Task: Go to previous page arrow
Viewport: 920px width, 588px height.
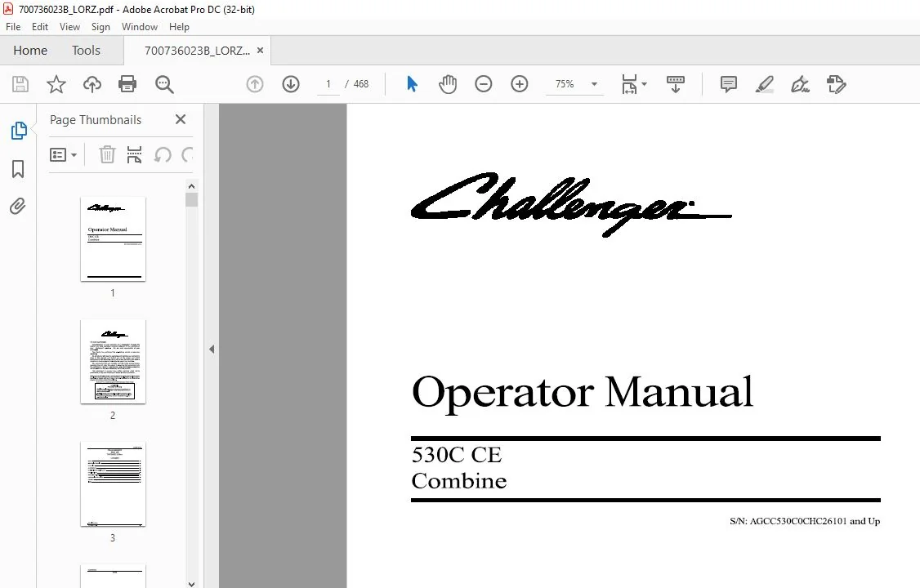Action: pyautogui.click(x=255, y=84)
